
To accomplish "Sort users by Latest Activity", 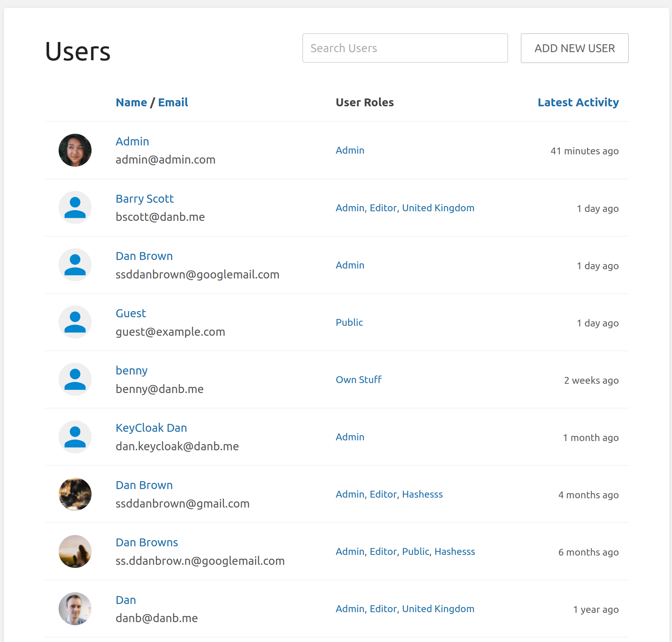I will pyautogui.click(x=578, y=102).
